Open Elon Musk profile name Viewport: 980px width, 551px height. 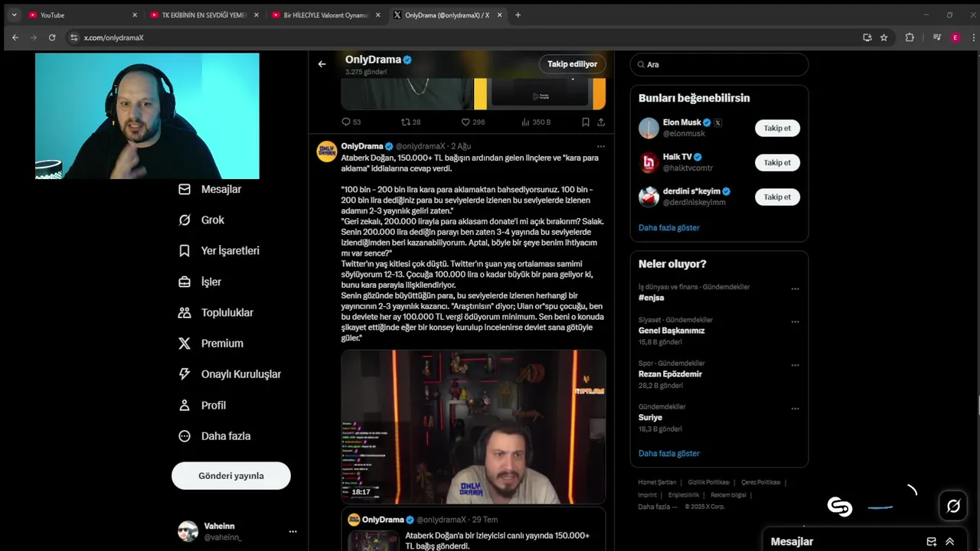(x=682, y=122)
